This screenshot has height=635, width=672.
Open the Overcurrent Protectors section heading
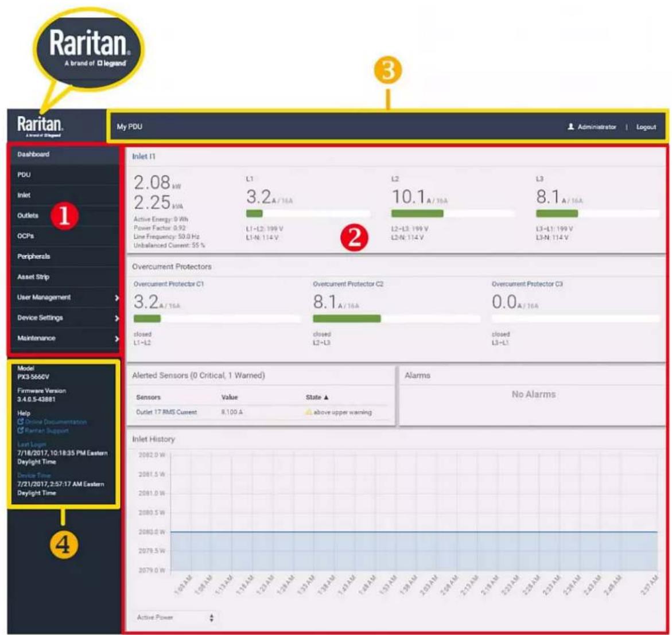click(172, 267)
